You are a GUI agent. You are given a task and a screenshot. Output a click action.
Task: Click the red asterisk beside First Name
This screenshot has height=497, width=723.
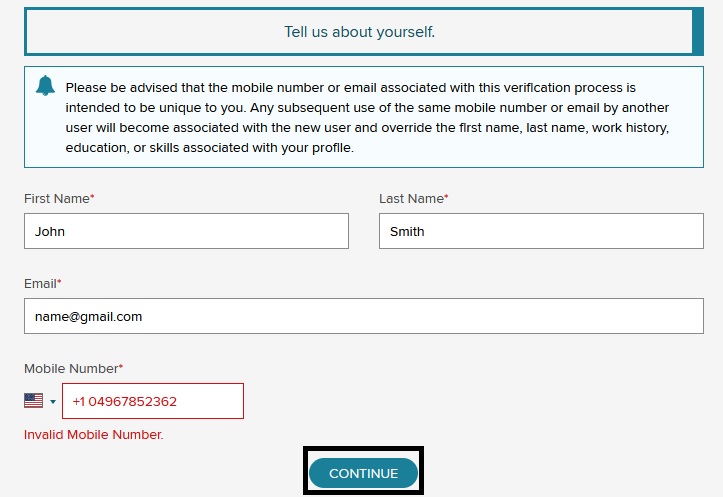(x=92, y=197)
